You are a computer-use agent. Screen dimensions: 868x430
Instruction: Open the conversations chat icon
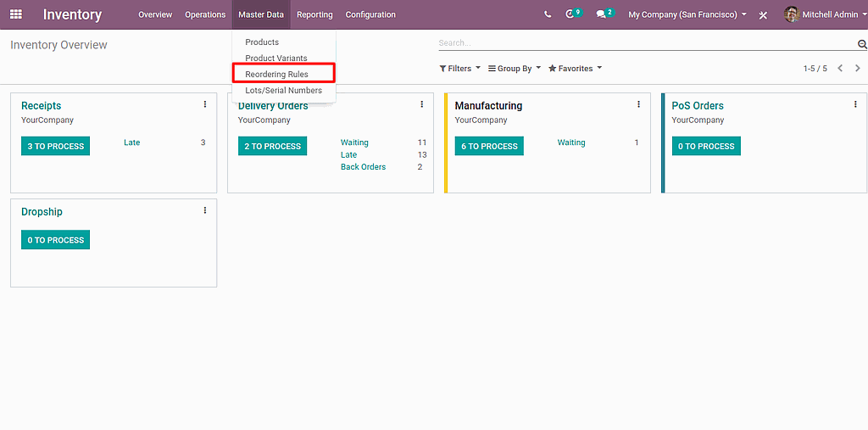[x=601, y=14]
